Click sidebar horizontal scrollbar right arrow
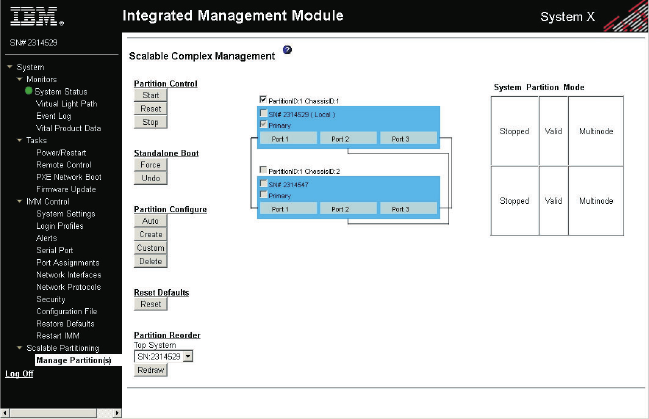This screenshot has height=419, width=649. point(117,413)
